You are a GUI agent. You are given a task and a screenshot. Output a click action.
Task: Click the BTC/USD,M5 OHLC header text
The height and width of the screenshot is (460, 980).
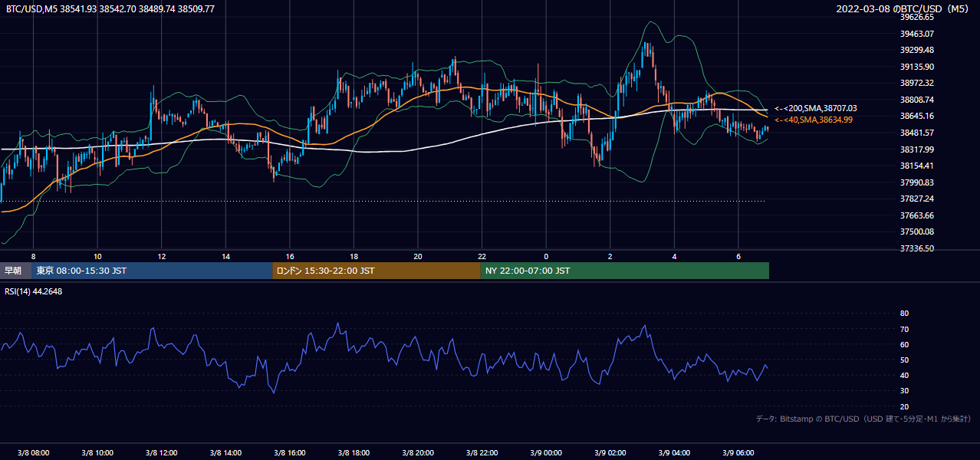[110, 9]
